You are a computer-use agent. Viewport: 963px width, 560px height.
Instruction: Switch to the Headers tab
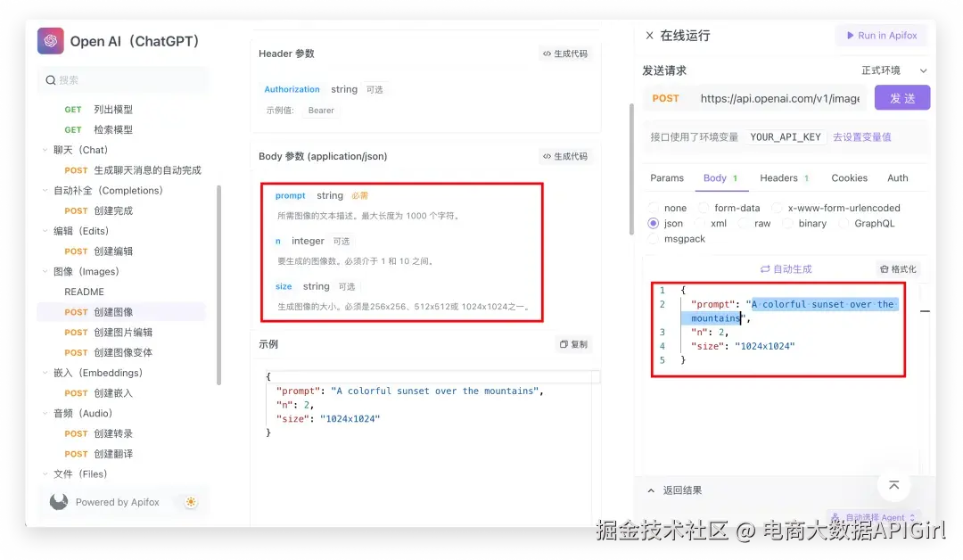(779, 177)
